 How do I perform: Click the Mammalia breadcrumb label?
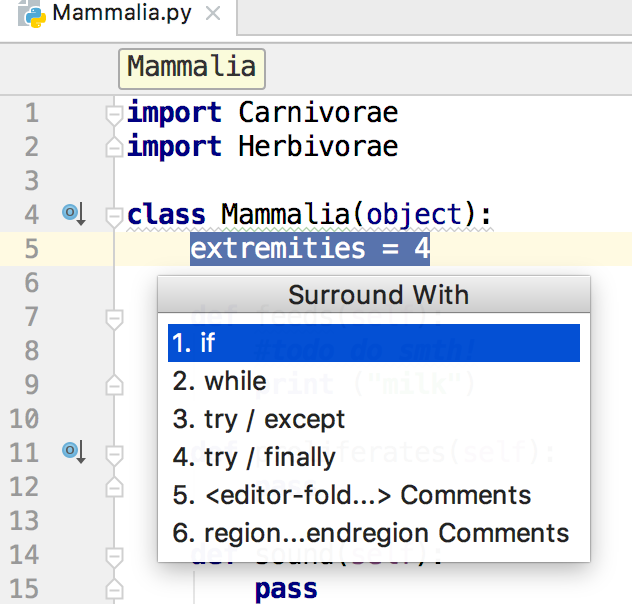[x=191, y=67]
